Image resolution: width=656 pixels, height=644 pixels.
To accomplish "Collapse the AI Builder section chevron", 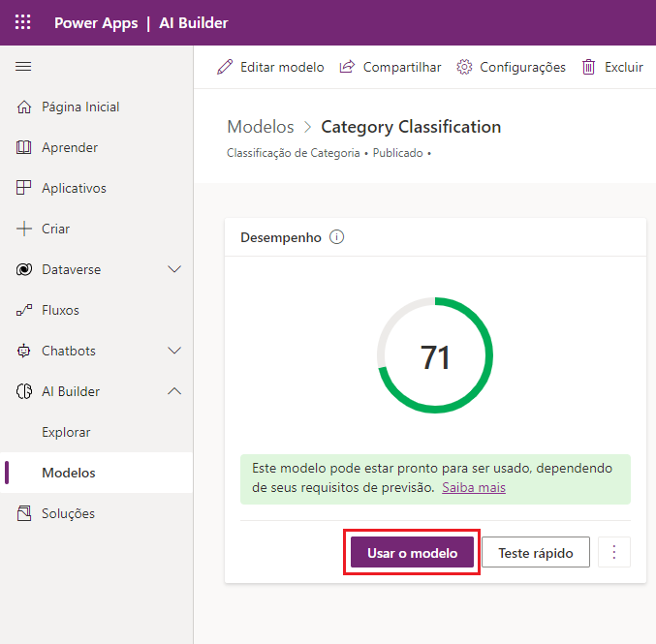I will [x=174, y=391].
